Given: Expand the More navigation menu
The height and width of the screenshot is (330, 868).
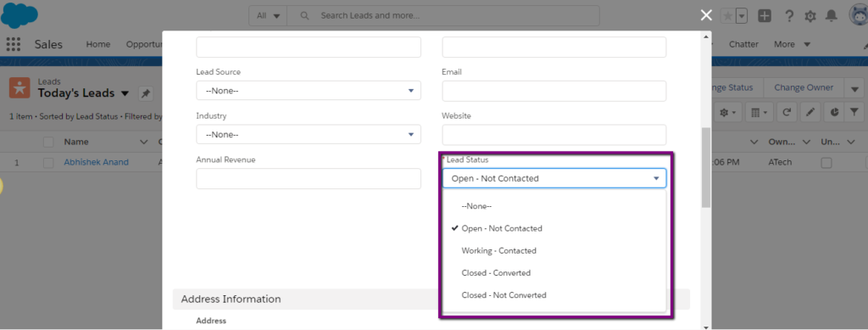Looking at the screenshot, I should coord(793,44).
